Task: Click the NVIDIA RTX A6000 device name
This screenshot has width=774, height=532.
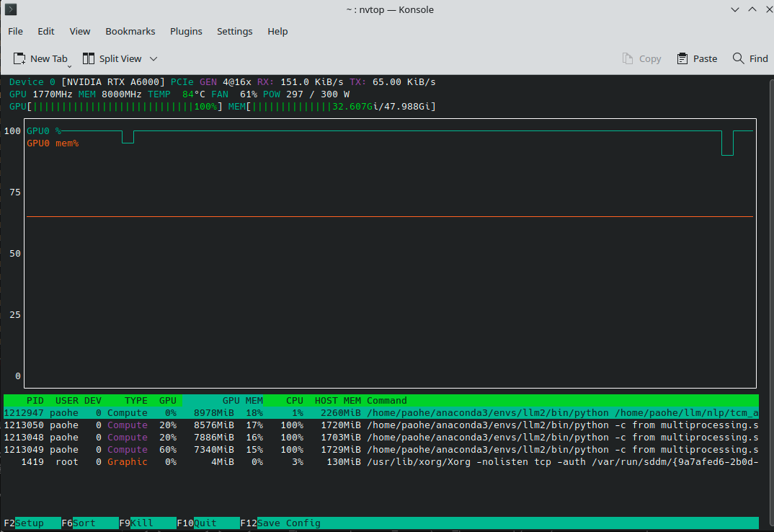Action: coord(113,82)
